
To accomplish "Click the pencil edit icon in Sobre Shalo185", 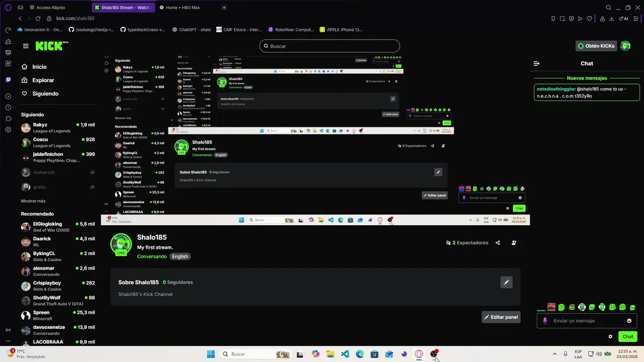I will pyautogui.click(x=506, y=283).
